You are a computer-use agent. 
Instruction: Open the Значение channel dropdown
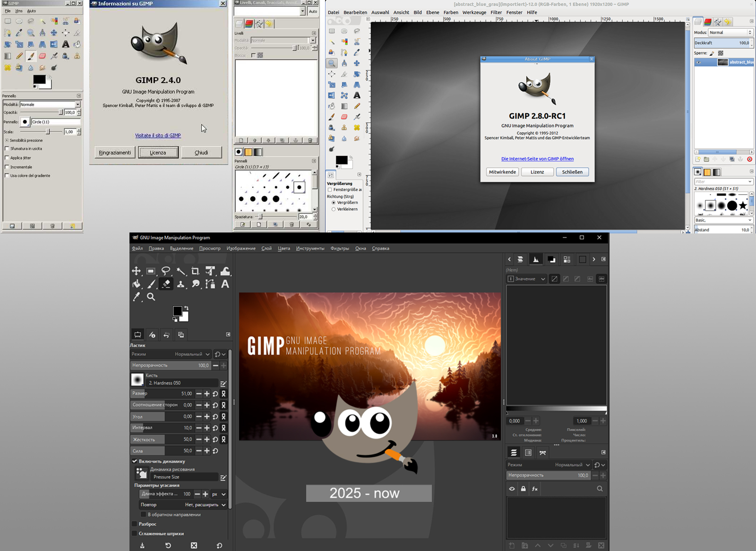coord(527,279)
